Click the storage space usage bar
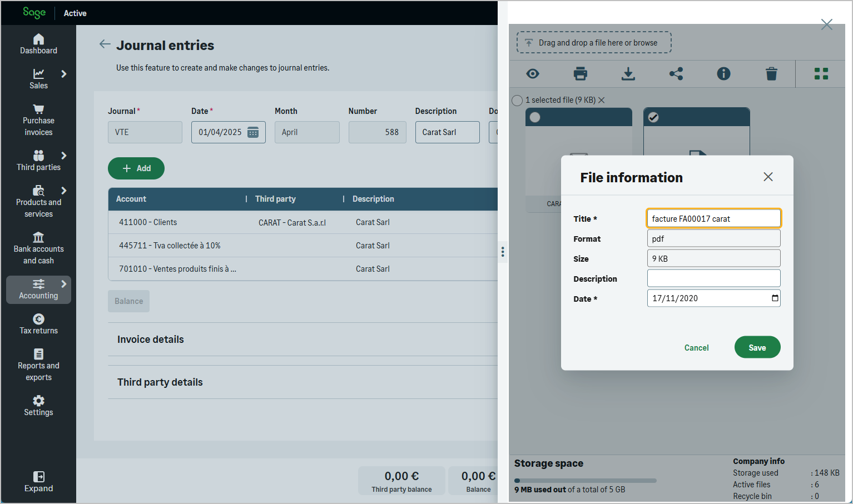The width and height of the screenshot is (853, 504). pyautogui.click(x=585, y=481)
